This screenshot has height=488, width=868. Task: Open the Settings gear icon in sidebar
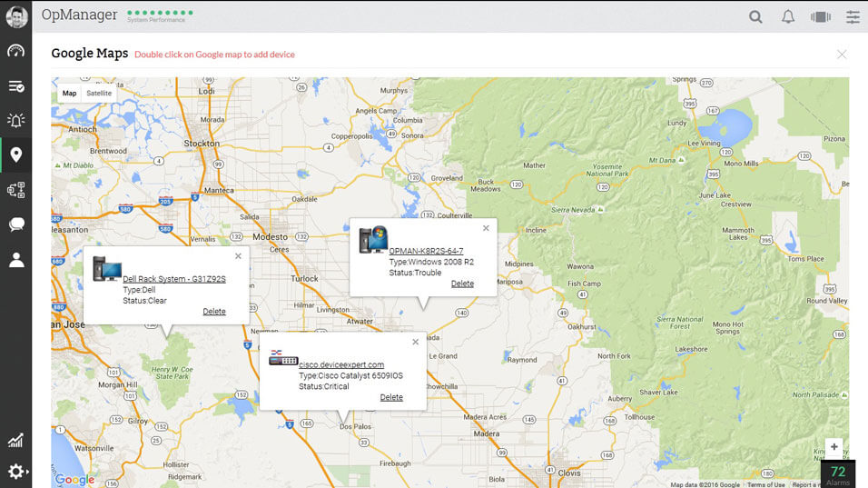[x=15, y=472]
